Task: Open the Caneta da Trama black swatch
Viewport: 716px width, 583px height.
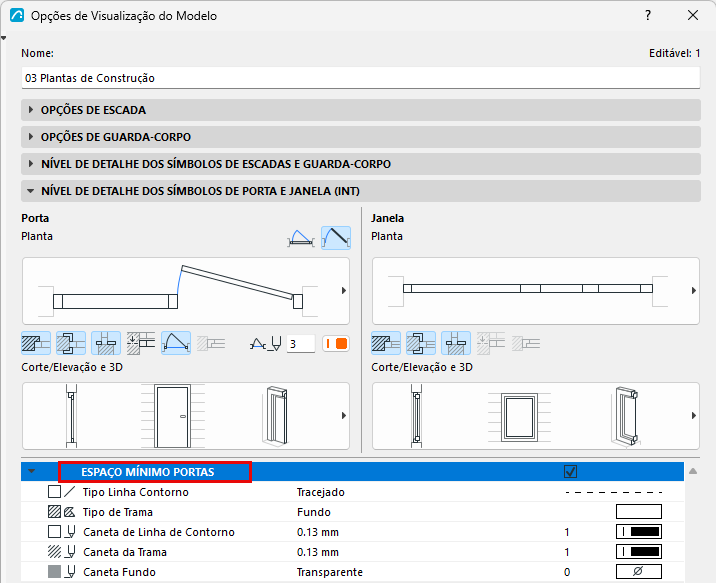Action: tap(639, 551)
